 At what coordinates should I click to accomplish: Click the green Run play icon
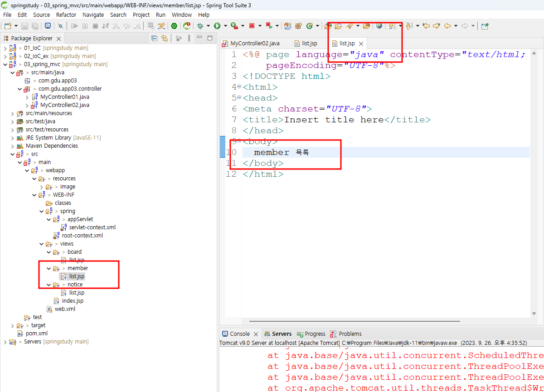[217, 26]
